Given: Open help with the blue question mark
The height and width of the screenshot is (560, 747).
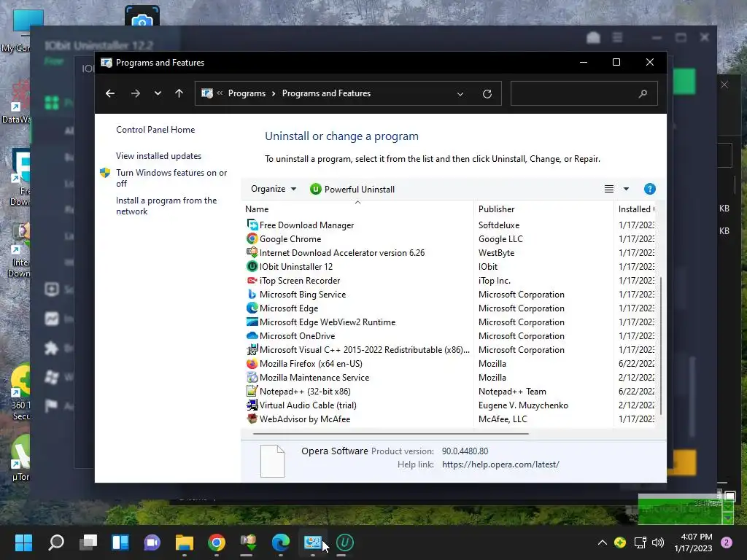Looking at the screenshot, I should (x=649, y=189).
